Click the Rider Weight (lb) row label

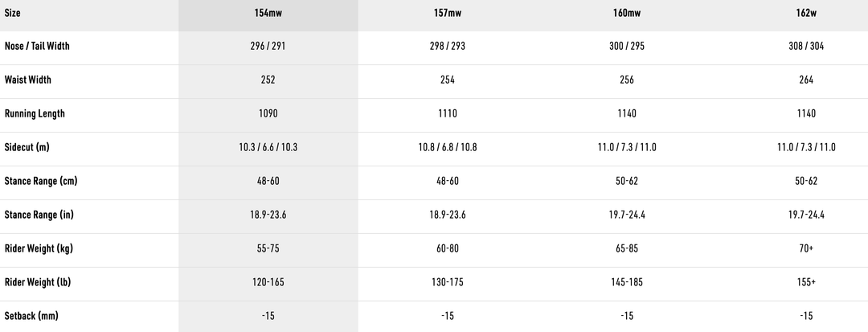point(38,283)
